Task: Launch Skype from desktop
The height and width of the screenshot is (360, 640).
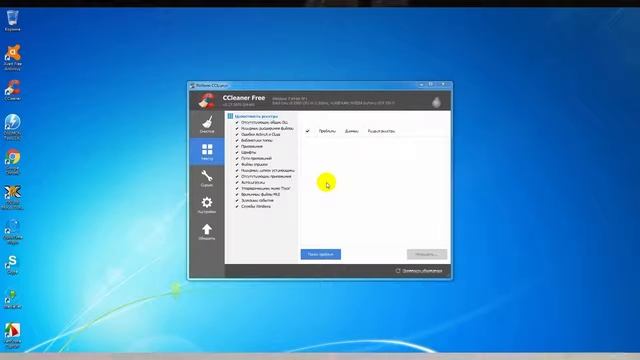Action: (x=13, y=264)
